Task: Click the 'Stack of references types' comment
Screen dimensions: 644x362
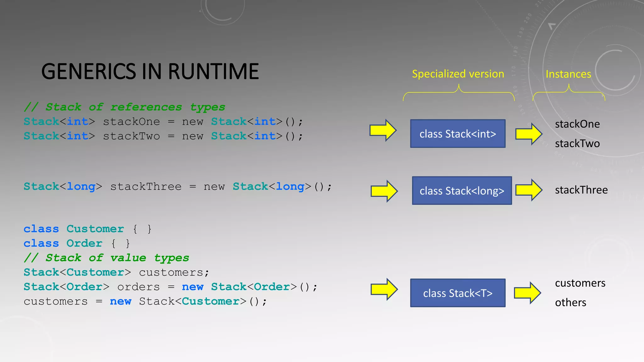Action: 125,107
